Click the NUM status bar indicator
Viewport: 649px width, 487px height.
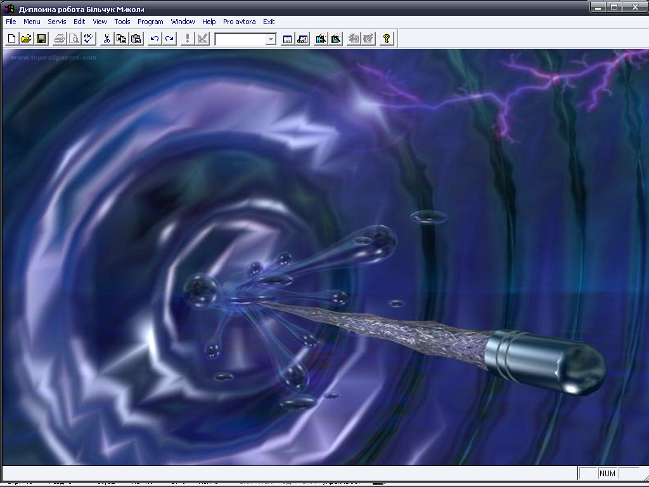(x=607, y=473)
